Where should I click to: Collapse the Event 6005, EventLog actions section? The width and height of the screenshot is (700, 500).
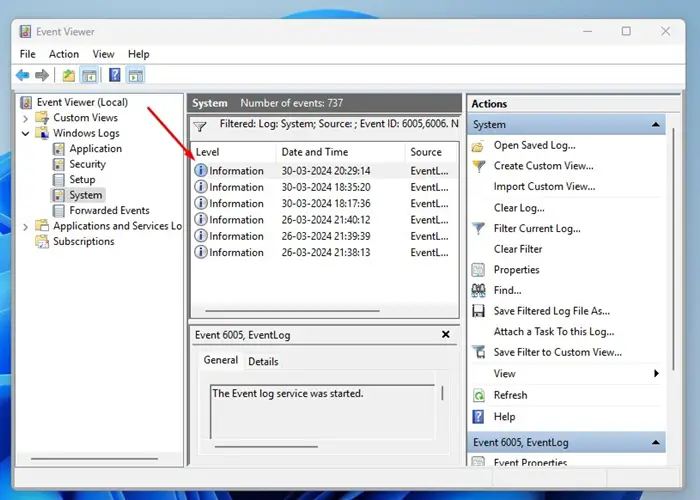pos(655,442)
